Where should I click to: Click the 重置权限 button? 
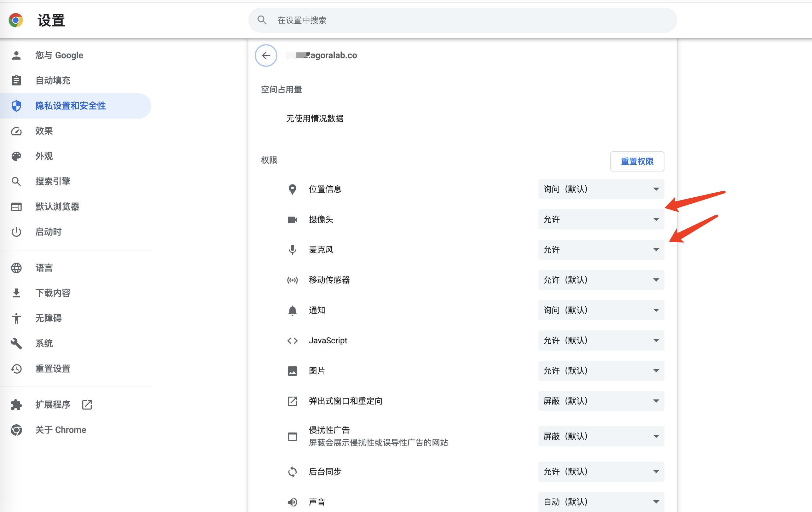point(637,161)
